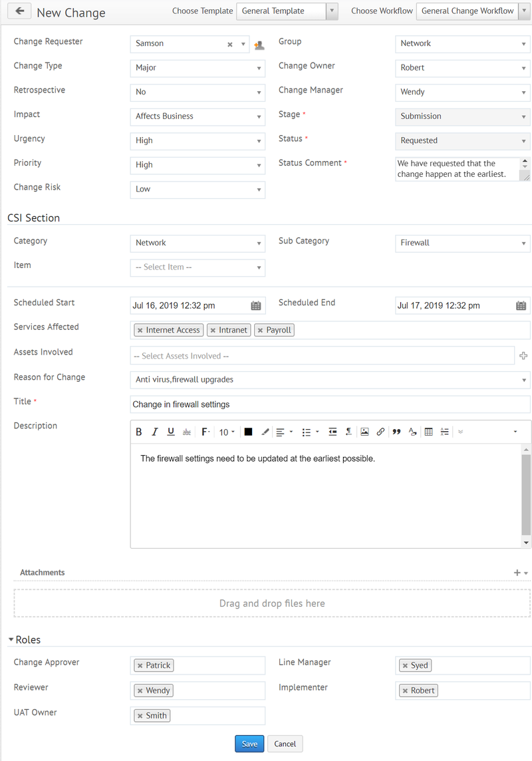Screen dimensions: 532x761
Task: Open the editor toolbar far-right dropdown arrow
Action: coord(515,432)
